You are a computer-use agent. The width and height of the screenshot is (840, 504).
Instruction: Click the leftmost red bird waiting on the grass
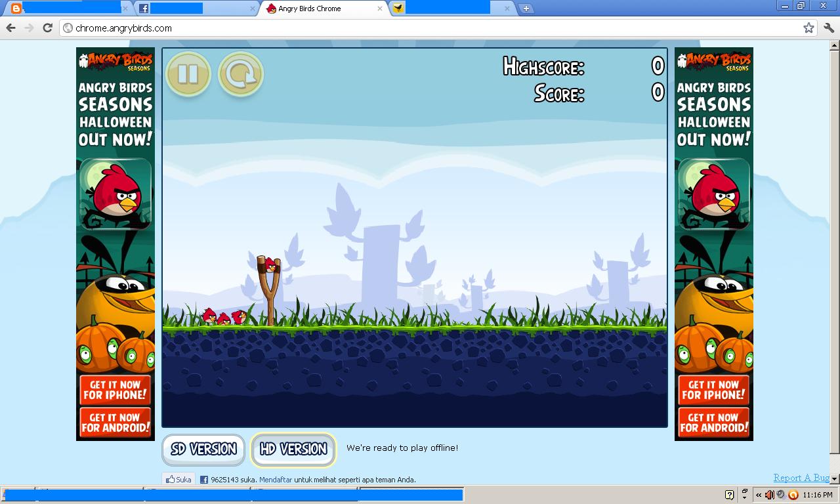209,316
